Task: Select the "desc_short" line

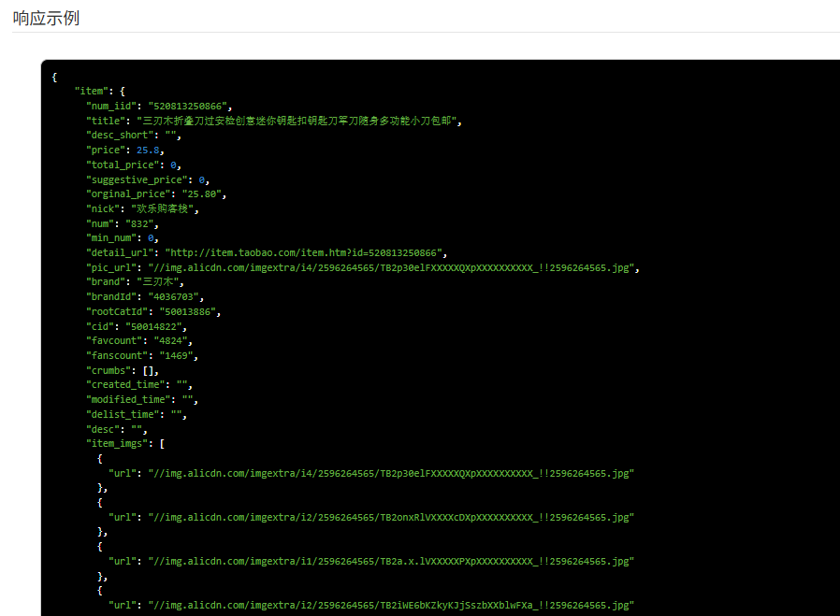Action: click(134, 136)
